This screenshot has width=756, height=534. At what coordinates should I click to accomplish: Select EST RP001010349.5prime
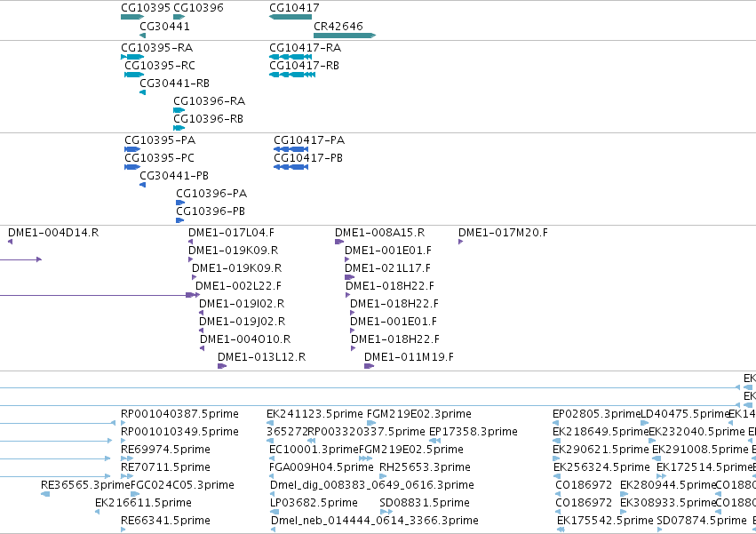[179, 432]
